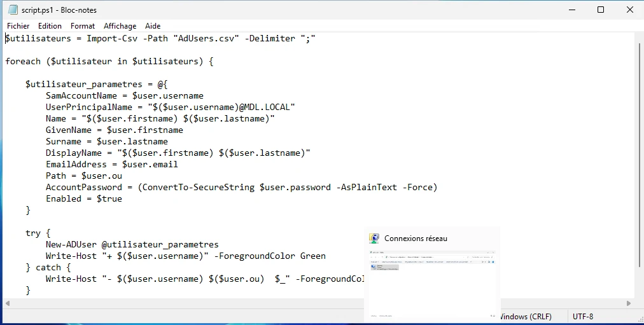Screen dimensions: 644x325
Task: Click the Path = $user.ou line
Action: point(84,176)
